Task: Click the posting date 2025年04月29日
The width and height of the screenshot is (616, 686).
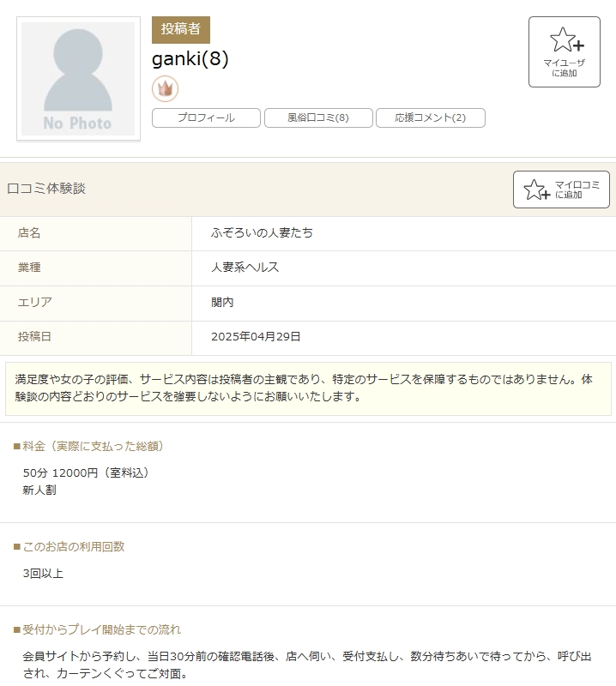Action: point(256,337)
